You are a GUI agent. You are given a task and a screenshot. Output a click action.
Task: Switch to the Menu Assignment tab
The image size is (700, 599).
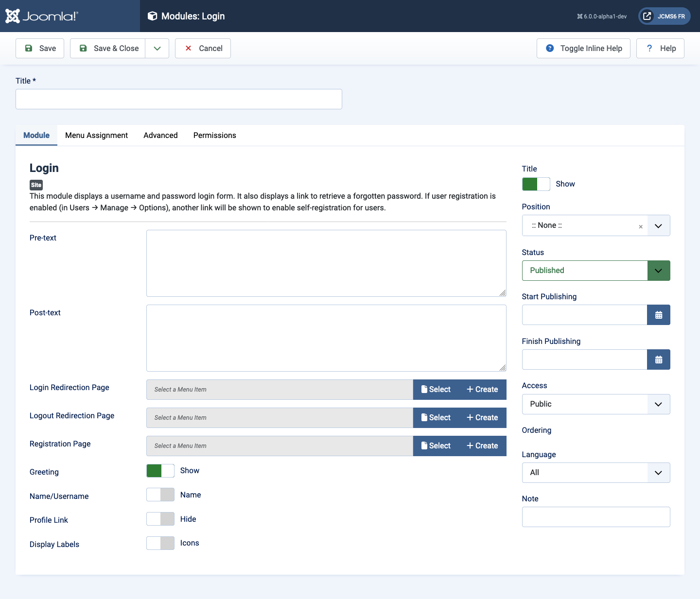pyautogui.click(x=96, y=136)
